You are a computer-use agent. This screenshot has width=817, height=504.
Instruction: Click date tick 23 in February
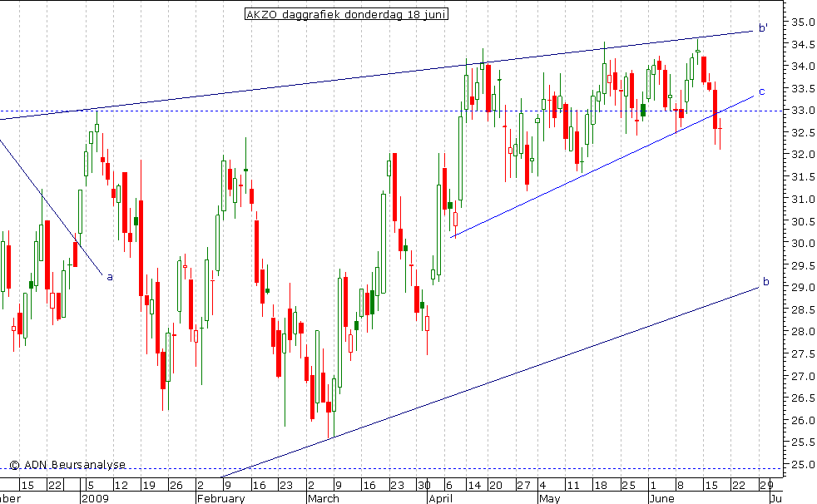pyautogui.click(x=286, y=485)
